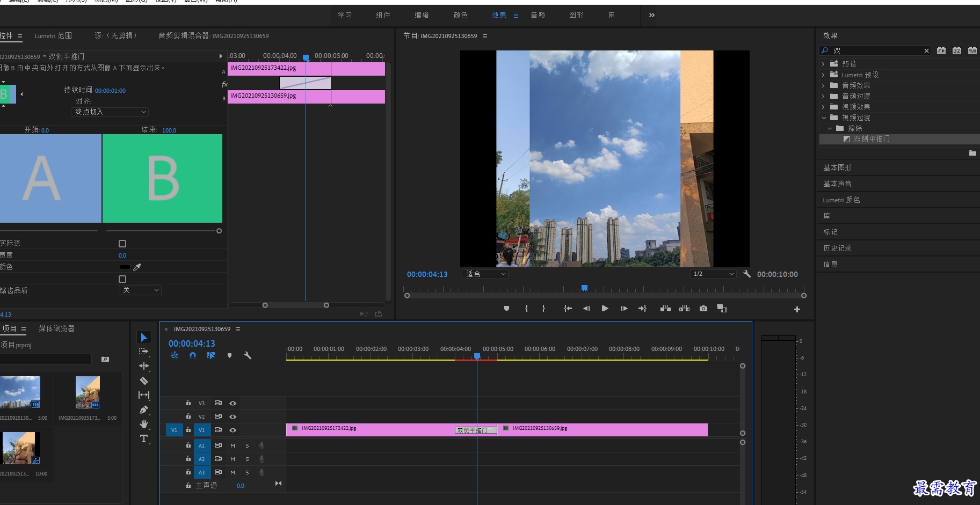This screenshot has height=505, width=980.
Task: Open the alignment dropdown
Action: coord(110,112)
